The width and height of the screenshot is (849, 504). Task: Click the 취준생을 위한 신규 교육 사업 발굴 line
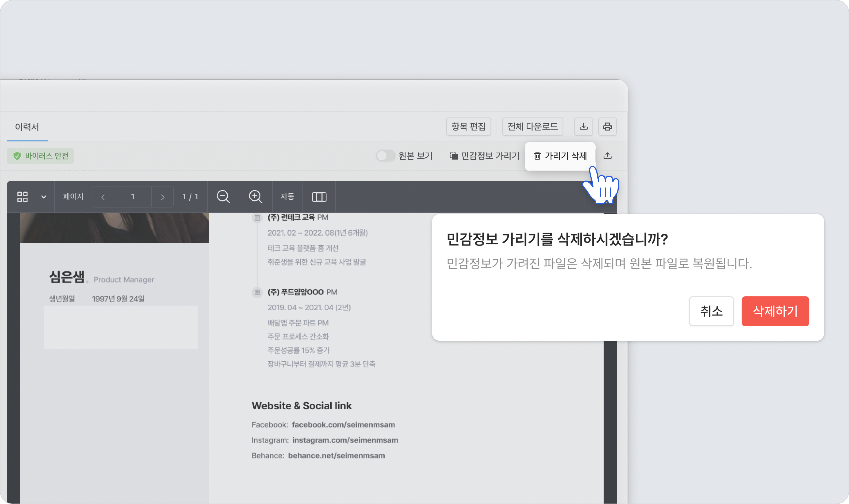[317, 262]
